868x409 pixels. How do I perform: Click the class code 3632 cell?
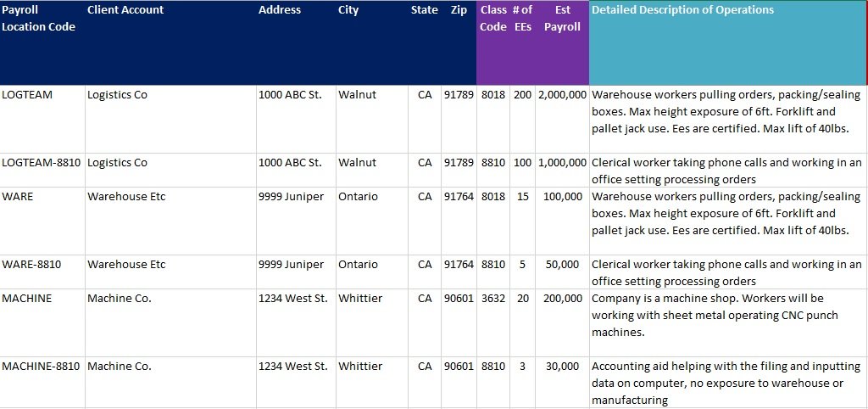[493, 323]
